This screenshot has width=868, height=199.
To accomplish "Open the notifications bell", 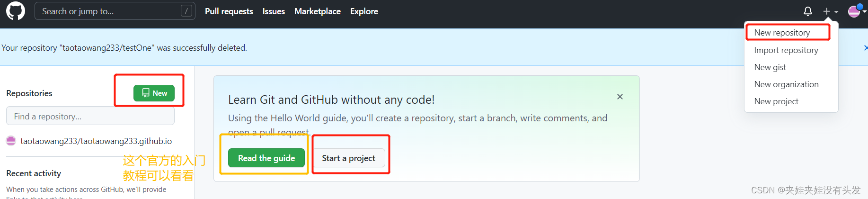I will point(808,11).
